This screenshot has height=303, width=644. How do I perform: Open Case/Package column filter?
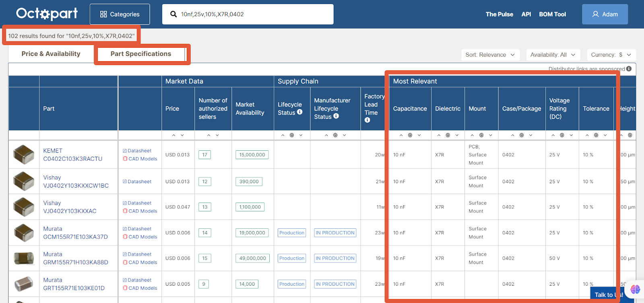(x=522, y=135)
